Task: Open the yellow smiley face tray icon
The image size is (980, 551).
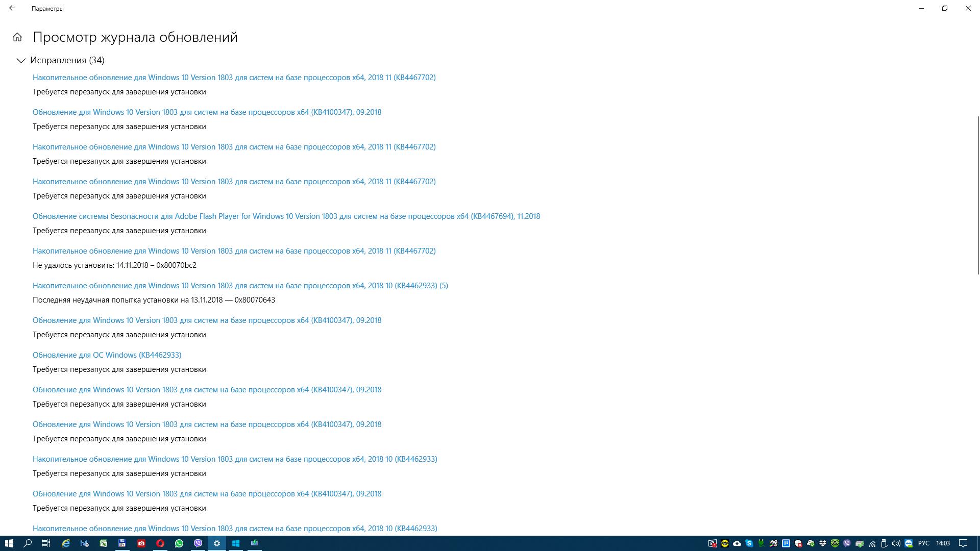Action: (725, 543)
